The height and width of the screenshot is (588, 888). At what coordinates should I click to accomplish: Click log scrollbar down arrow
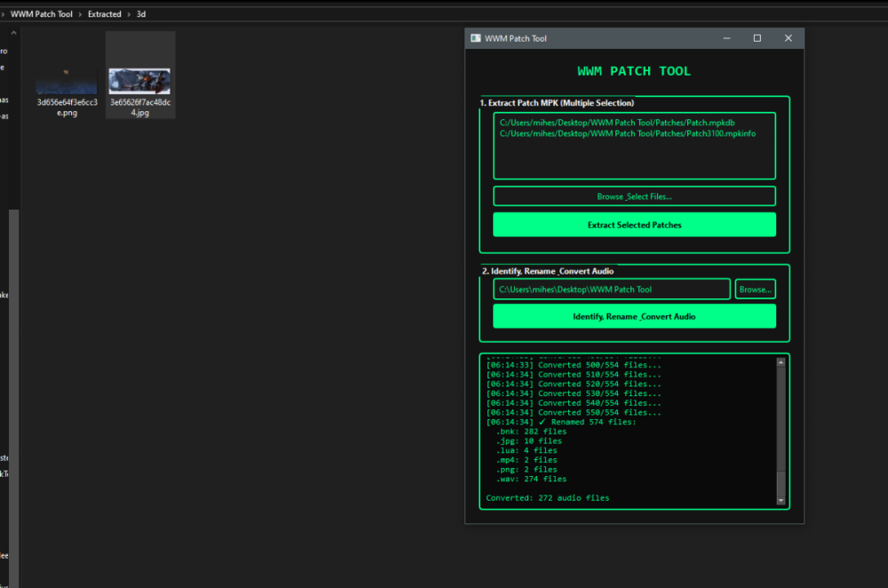(781, 501)
